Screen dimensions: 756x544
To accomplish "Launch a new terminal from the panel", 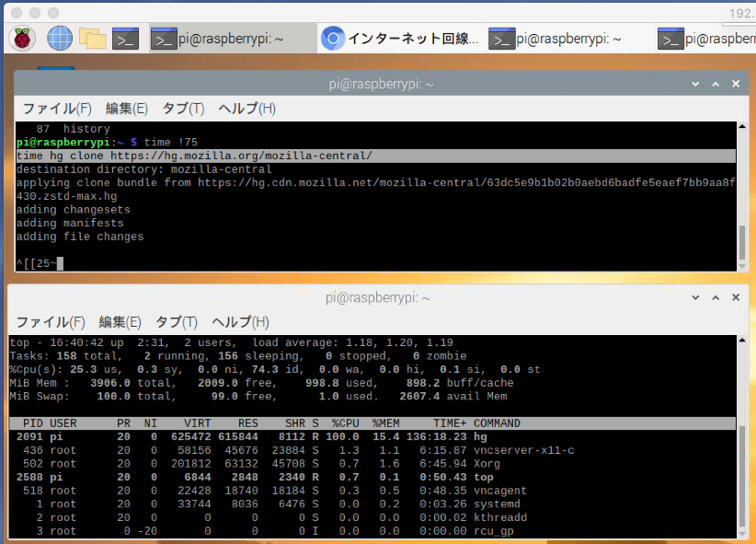I will [x=125, y=39].
